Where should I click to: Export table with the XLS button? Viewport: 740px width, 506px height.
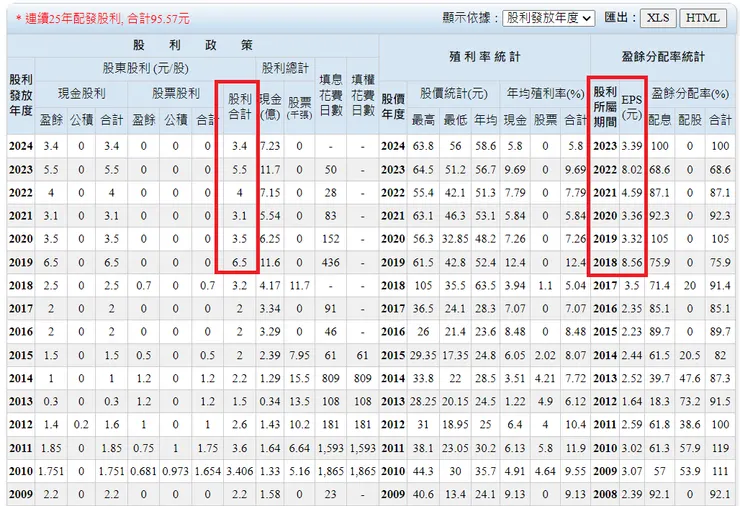coord(658,18)
